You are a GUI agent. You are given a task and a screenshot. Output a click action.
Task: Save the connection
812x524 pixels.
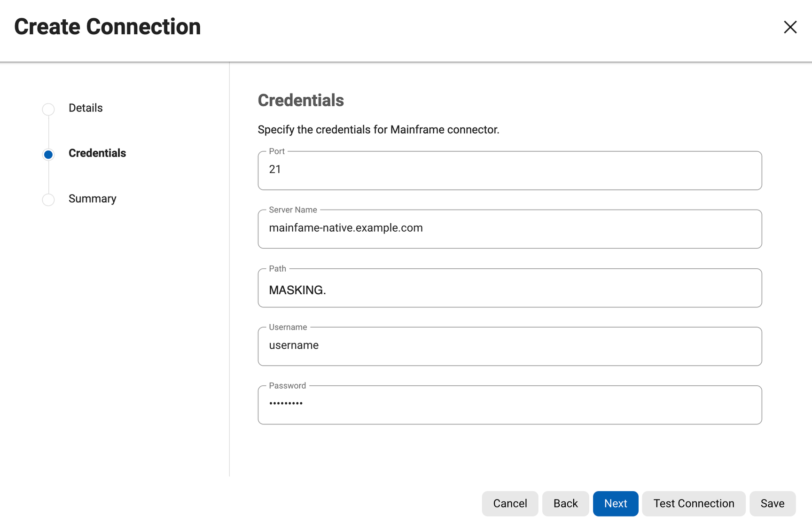[x=772, y=503]
